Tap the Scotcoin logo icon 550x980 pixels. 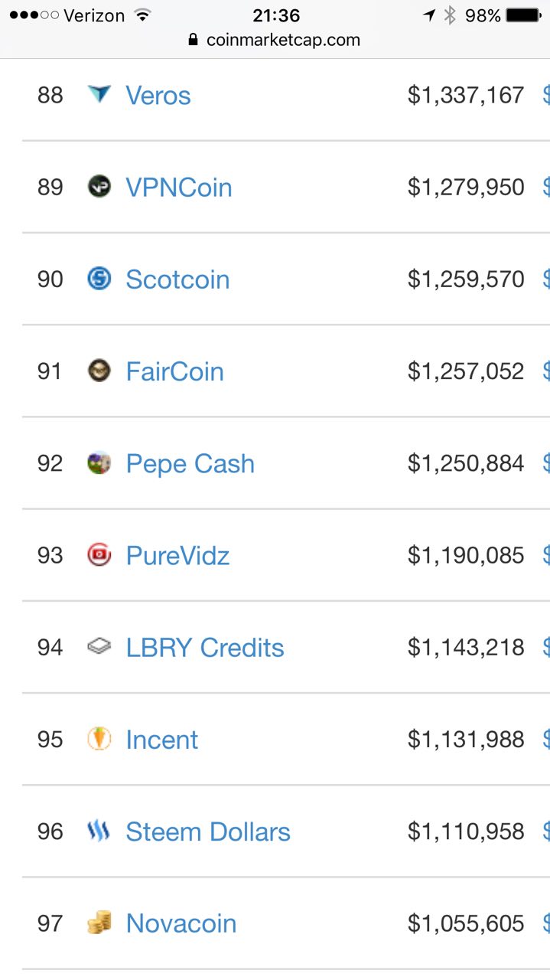point(99,278)
